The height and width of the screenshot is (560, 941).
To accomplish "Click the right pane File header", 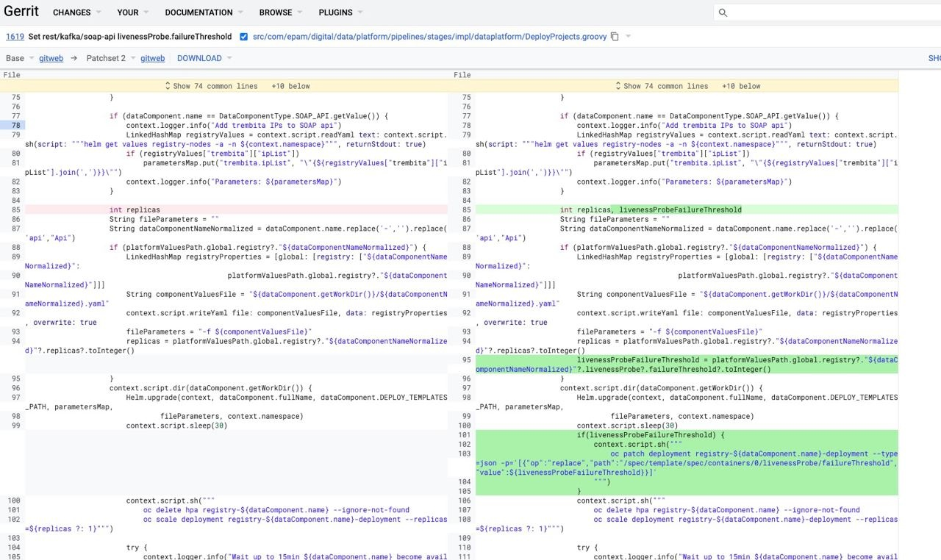I will (x=462, y=75).
